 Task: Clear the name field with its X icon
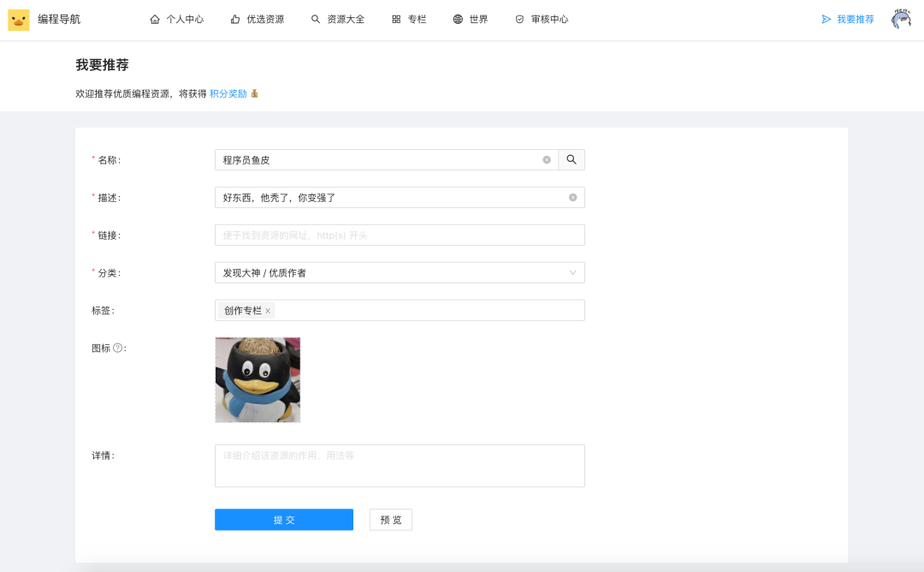tap(547, 160)
